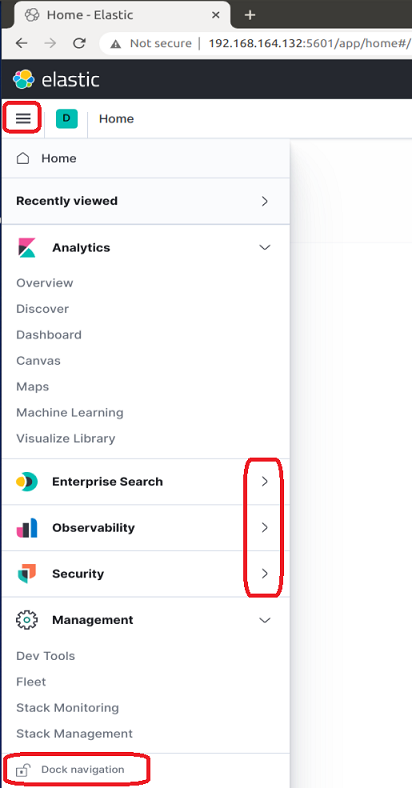Screen dimensions: 412x788
Task: Open the green D space avatar
Action: [x=66, y=119]
